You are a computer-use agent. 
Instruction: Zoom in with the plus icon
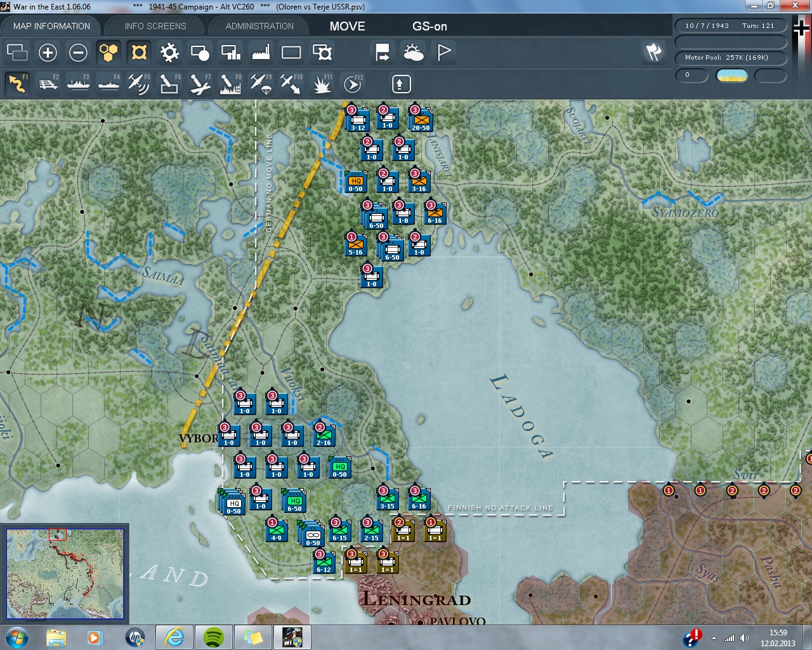click(48, 52)
